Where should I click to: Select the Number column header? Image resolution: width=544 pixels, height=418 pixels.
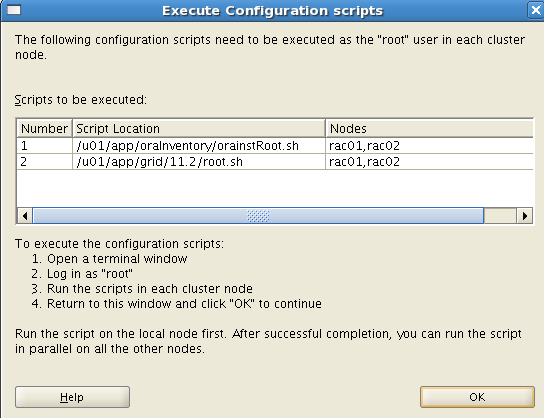[x=44, y=128]
